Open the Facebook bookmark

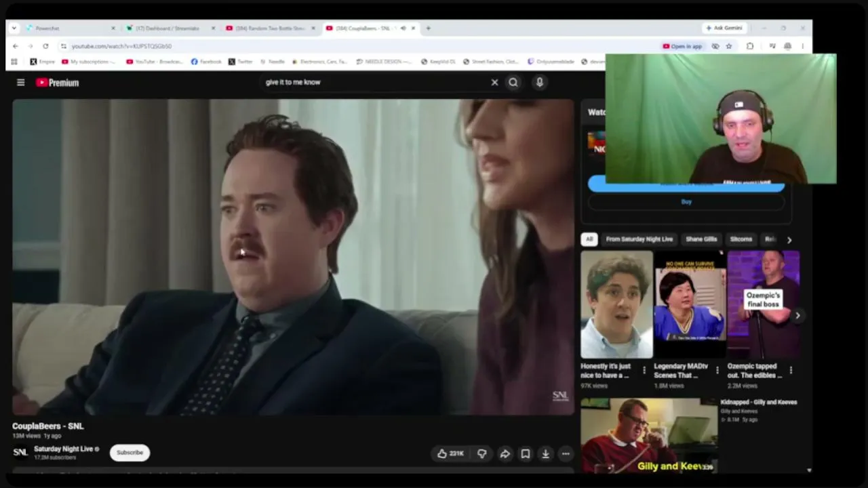pyautogui.click(x=206, y=62)
